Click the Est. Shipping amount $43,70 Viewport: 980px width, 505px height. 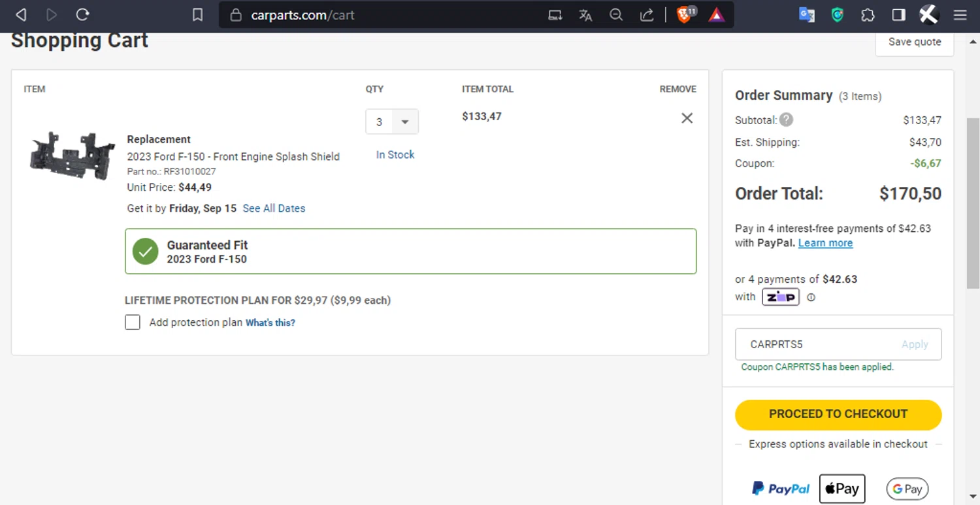(x=925, y=142)
